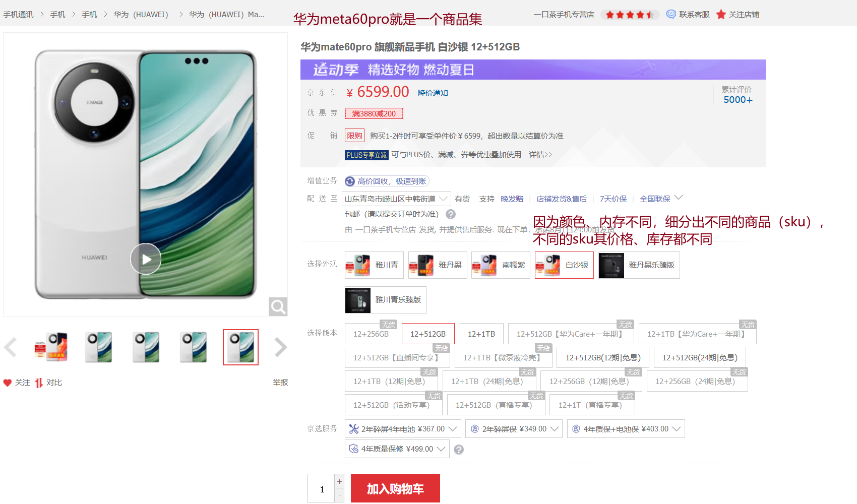Viewport: 857px width, 504px height.
Task: Click the 高价回收，极速到账 link
Action: (392, 181)
